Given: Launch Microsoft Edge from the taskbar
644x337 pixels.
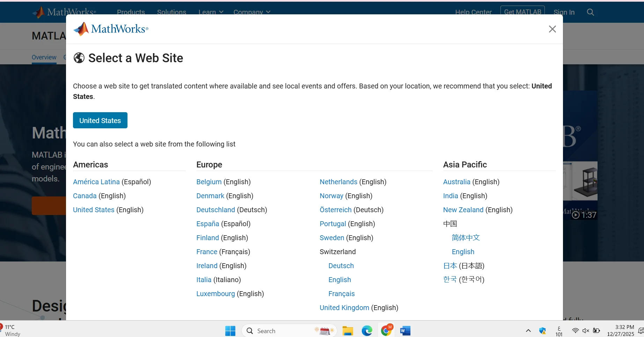Looking at the screenshot, I should [x=367, y=331].
